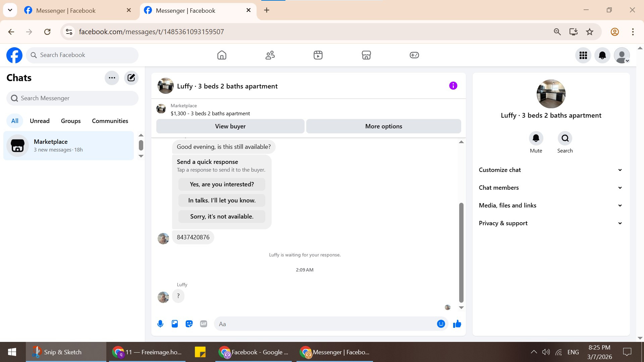
Task: Open the Facebook menu grid icon
Action: point(583,55)
